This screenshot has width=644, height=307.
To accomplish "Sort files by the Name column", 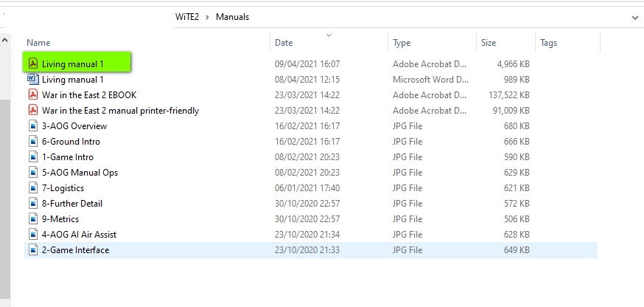I will (x=38, y=43).
